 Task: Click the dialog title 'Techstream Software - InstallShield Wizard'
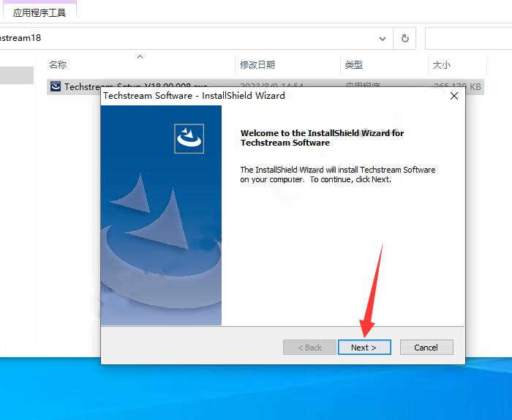(194, 95)
